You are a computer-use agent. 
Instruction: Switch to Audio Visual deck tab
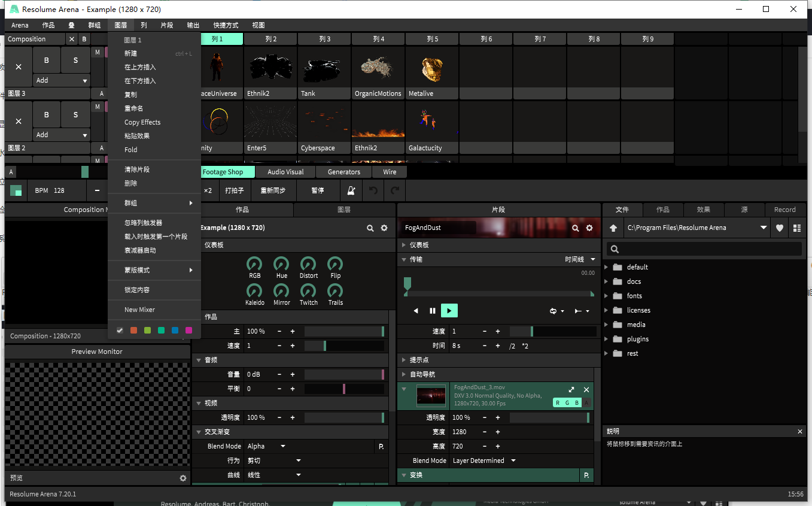(x=285, y=172)
